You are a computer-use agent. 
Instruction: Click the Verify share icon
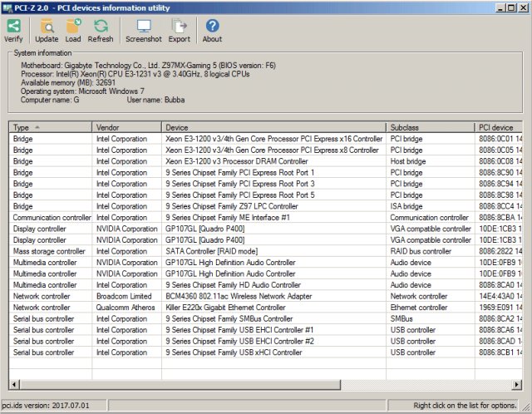(14, 26)
